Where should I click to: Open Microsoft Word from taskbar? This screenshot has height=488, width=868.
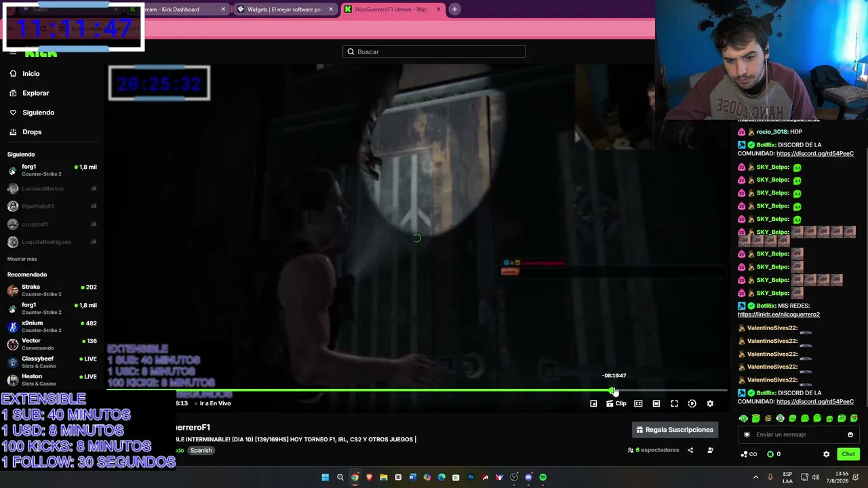(412, 477)
